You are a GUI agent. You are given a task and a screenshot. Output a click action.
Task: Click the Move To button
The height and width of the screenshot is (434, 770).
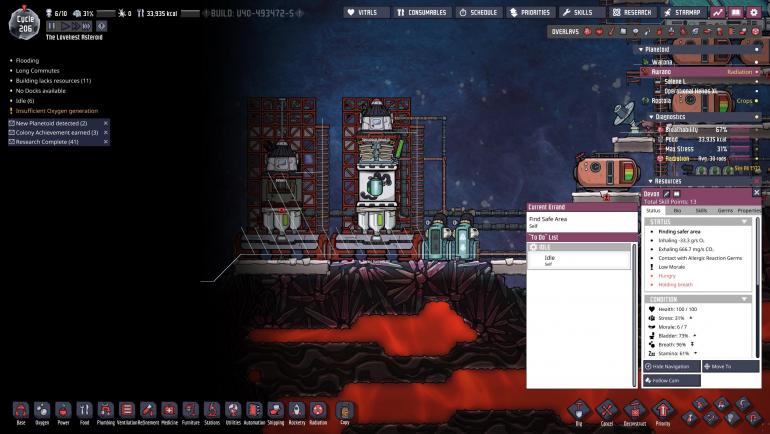(x=731, y=366)
